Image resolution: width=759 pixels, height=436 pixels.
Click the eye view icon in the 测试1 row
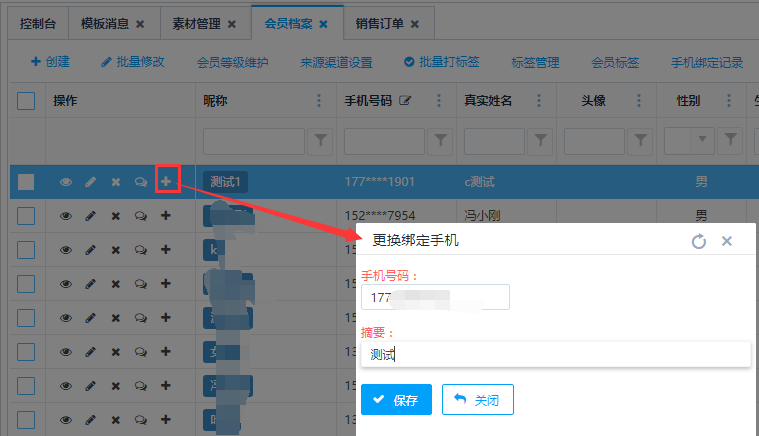click(x=66, y=182)
